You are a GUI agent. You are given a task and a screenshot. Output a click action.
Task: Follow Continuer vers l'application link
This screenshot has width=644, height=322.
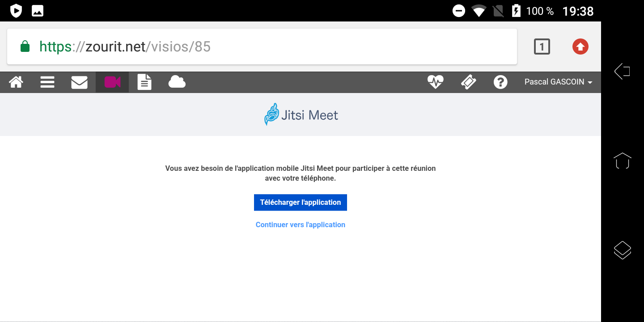(x=300, y=225)
